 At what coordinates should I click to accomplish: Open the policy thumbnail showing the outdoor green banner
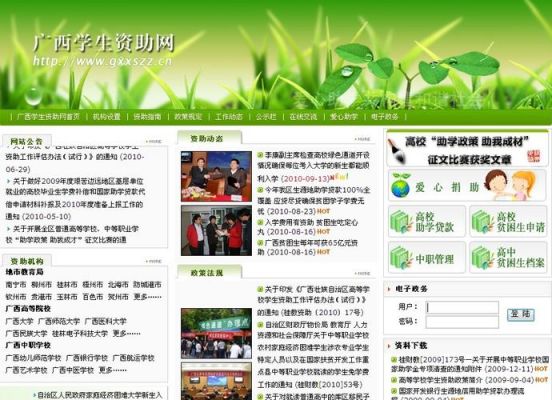point(216,333)
